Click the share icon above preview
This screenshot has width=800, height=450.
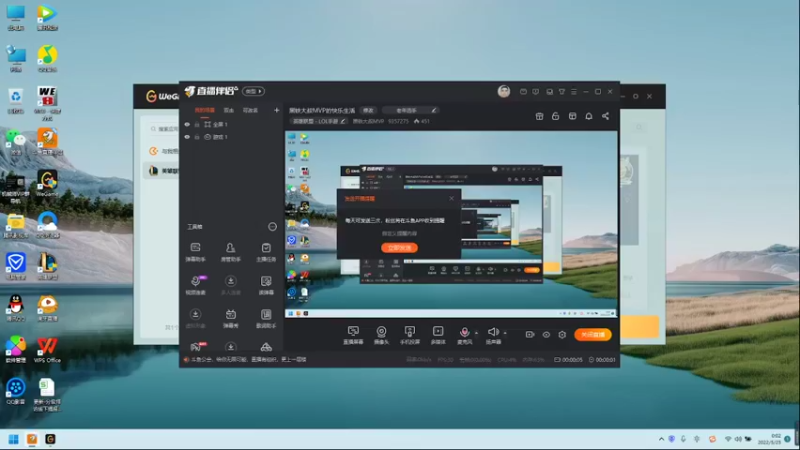coord(606,116)
